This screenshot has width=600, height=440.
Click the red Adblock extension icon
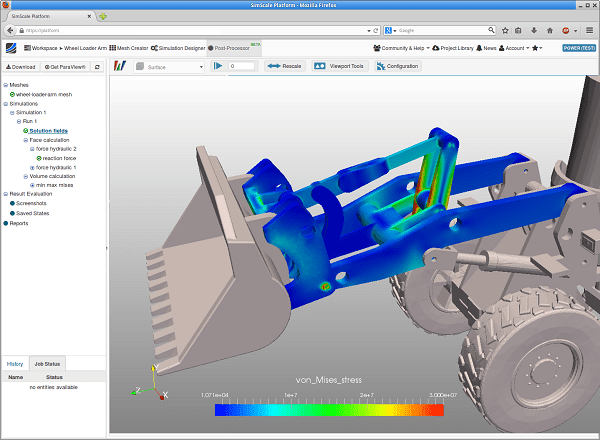point(566,30)
